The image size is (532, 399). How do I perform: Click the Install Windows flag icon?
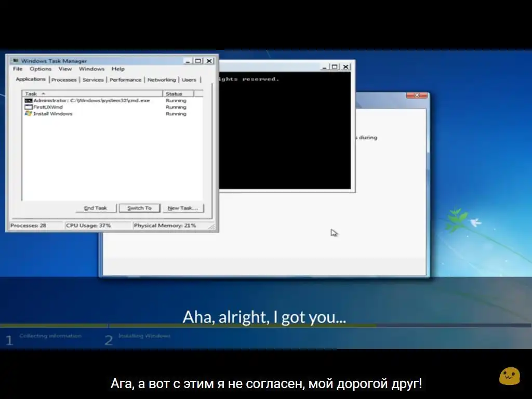28,113
